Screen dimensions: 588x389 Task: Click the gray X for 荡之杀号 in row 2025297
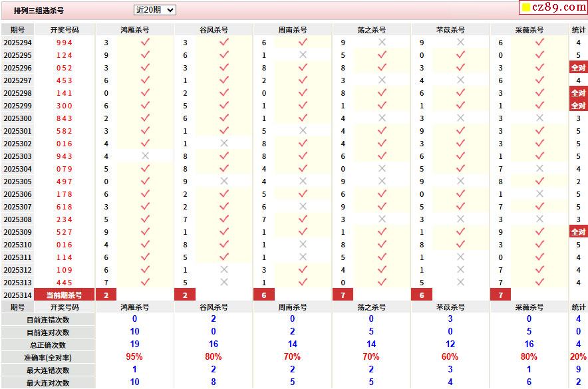tap(382, 80)
